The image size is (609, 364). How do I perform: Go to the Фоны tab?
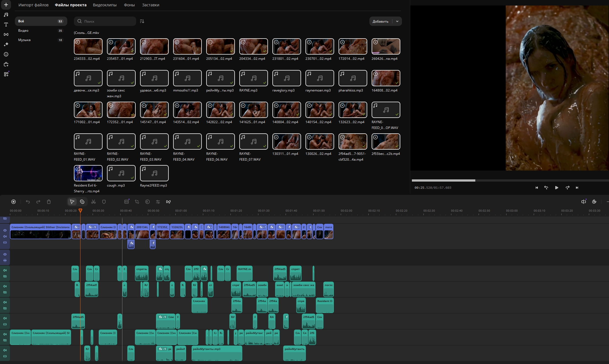pyautogui.click(x=129, y=5)
